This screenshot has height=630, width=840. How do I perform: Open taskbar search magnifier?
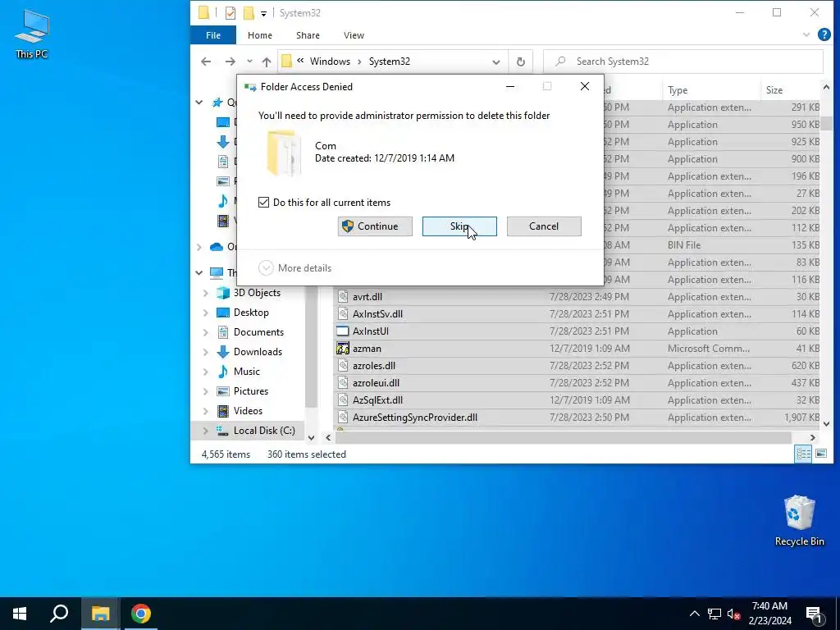[59, 614]
